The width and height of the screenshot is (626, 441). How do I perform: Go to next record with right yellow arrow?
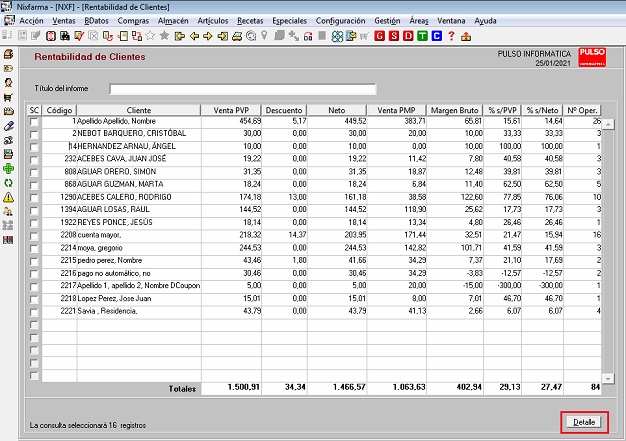coord(208,37)
